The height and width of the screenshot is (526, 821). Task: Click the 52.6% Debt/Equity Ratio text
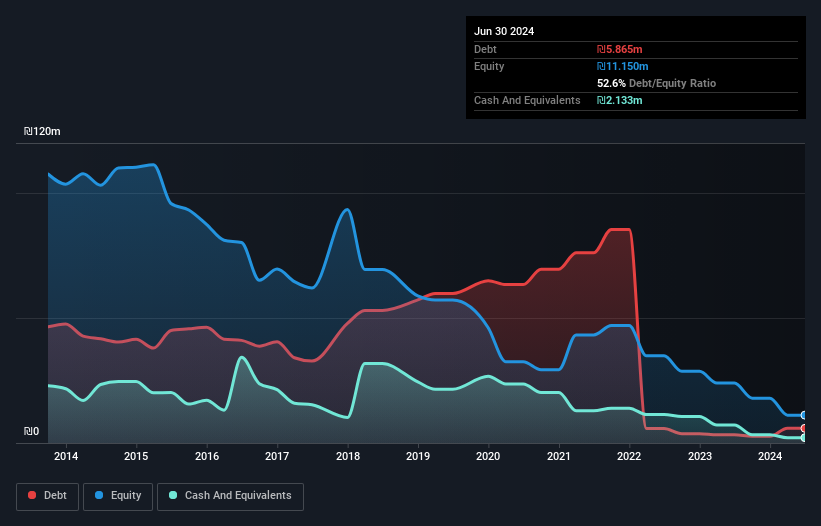click(657, 83)
